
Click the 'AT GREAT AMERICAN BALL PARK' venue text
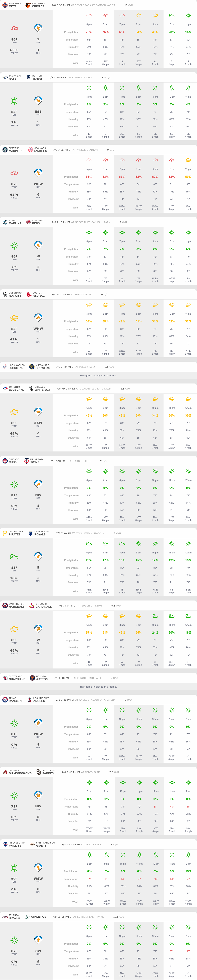click(x=91, y=222)
